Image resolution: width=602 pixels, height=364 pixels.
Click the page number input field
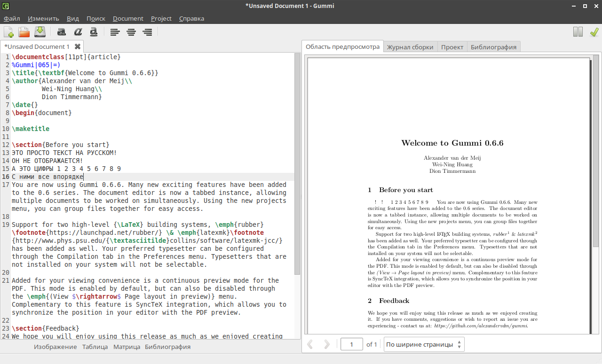[x=352, y=344]
